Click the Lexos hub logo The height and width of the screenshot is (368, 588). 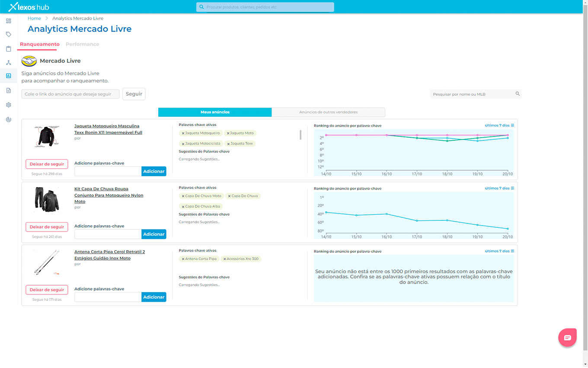coord(29,7)
